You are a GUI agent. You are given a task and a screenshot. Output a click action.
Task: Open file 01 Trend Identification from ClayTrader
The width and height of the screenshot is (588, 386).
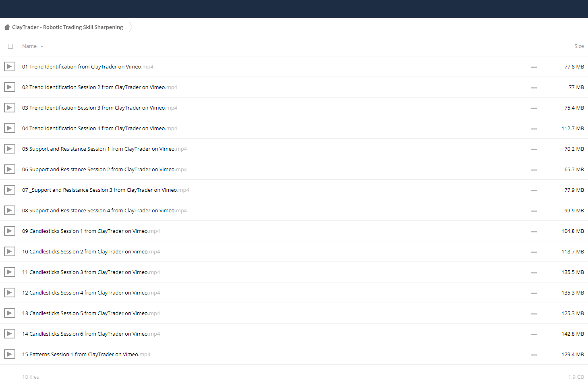click(88, 67)
